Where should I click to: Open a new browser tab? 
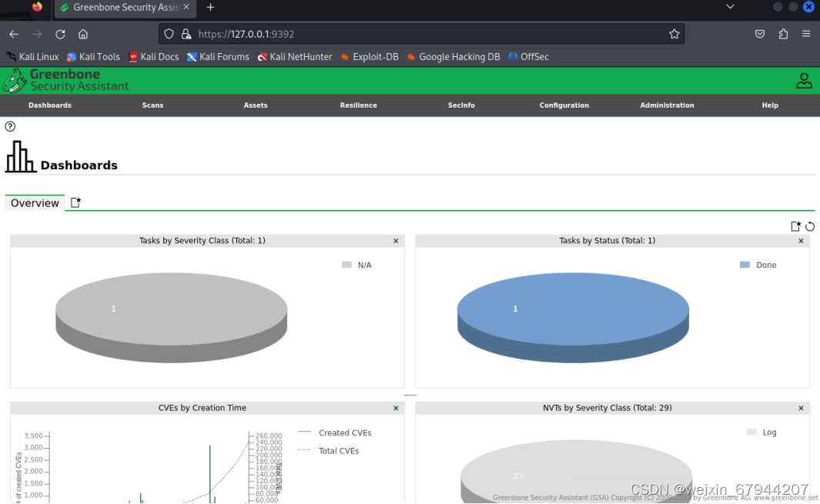[x=210, y=8]
